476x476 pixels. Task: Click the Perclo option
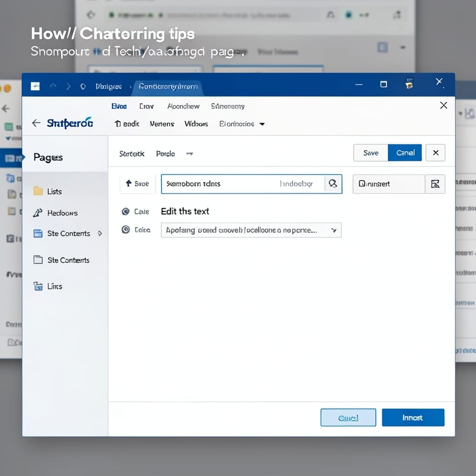point(165,153)
